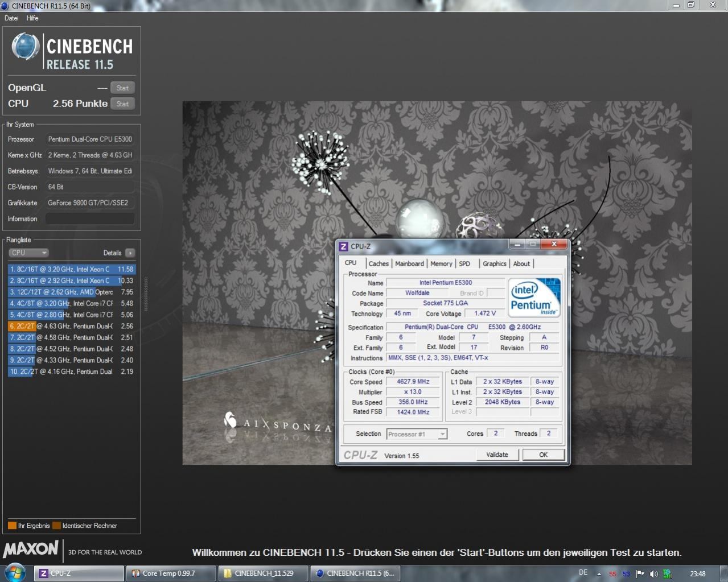This screenshot has width=728, height=582.
Task: Start the OpenGL benchmark
Action: coord(122,88)
